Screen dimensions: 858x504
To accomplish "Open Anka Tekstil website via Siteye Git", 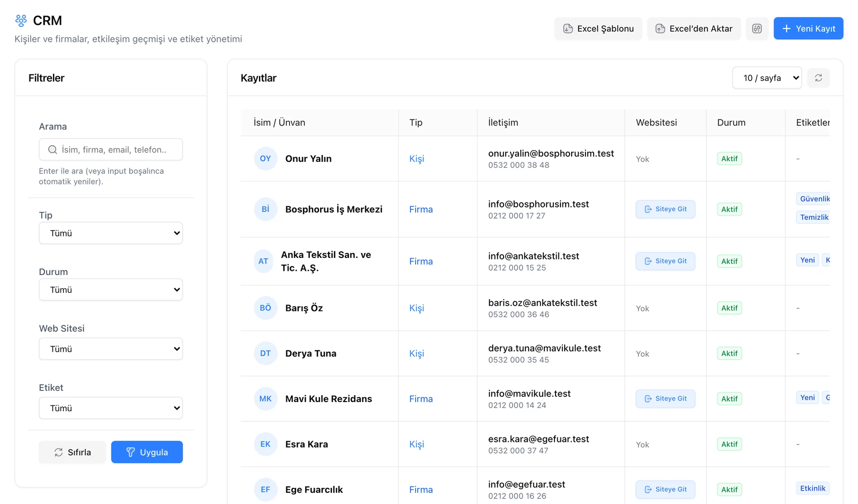I will pyautogui.click(x=665, y=261).
